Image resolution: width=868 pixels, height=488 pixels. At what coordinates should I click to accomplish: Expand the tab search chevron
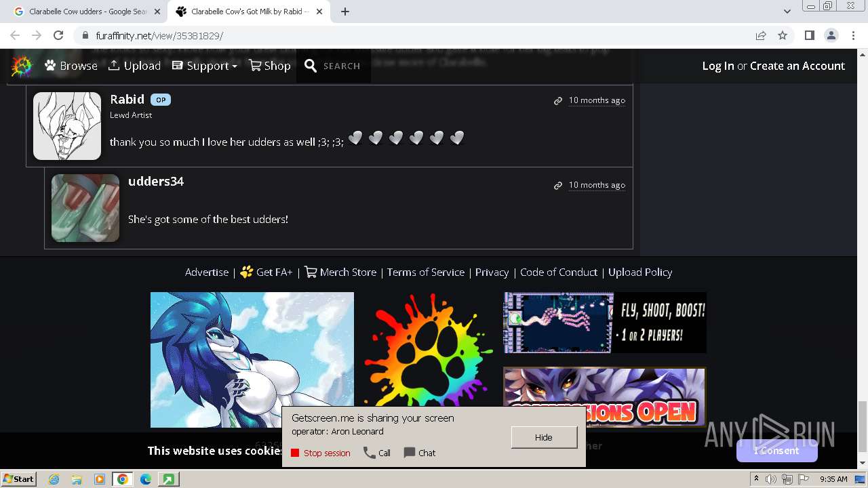787,12
